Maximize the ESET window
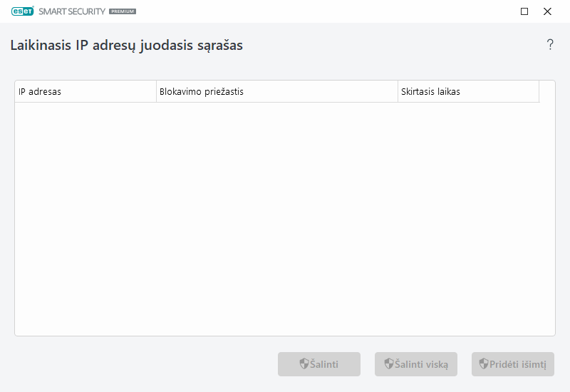The height and width of the screenshot is (392, 570). click(524, 11)
